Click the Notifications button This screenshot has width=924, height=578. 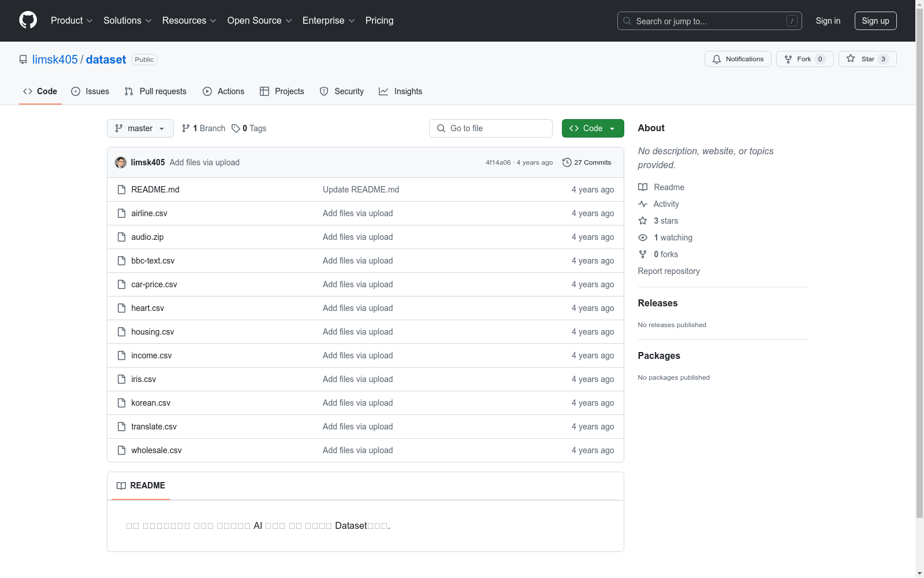[x=738, y=59]
